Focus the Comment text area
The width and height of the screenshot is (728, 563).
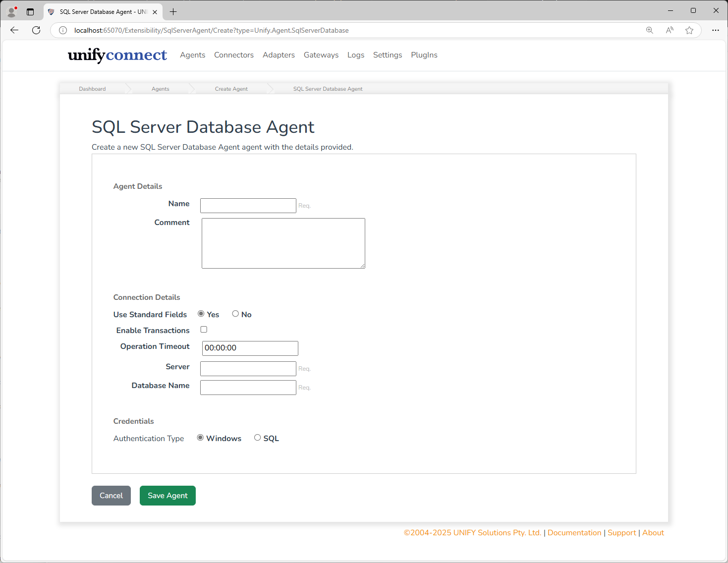[283, 243]
